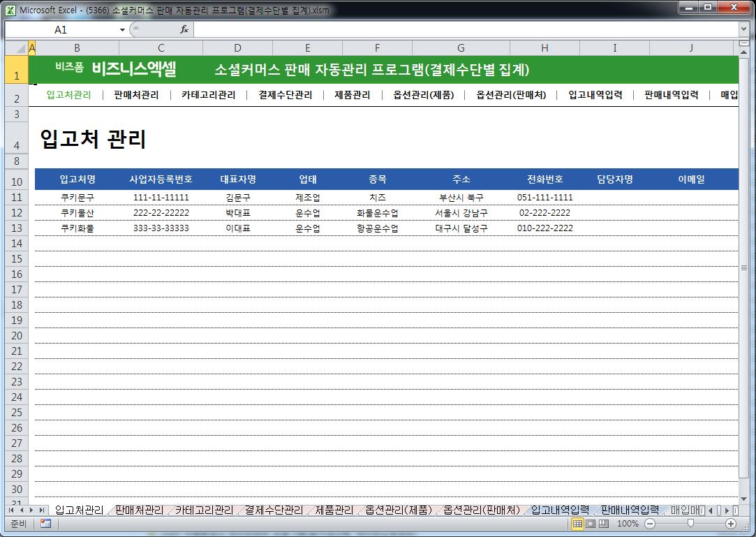Viewport: 756px width, 537px height.
Task: Click the 이메일 table header
Action: (x=691, y=179)
